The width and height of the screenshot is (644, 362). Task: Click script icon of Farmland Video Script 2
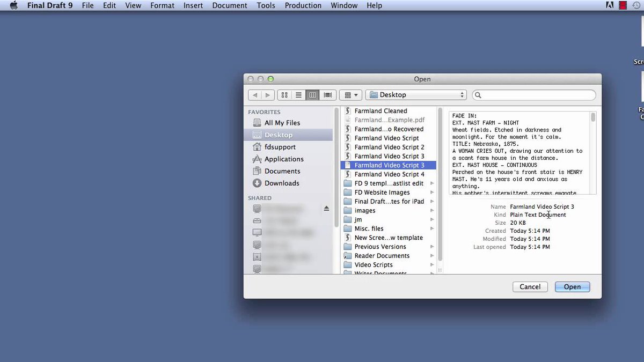point(347,147)
